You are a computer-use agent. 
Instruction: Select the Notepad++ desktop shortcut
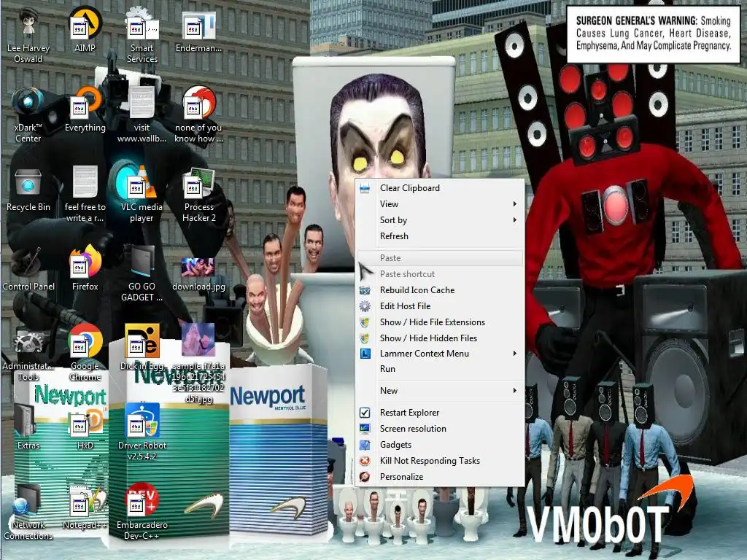coord(85,507)
